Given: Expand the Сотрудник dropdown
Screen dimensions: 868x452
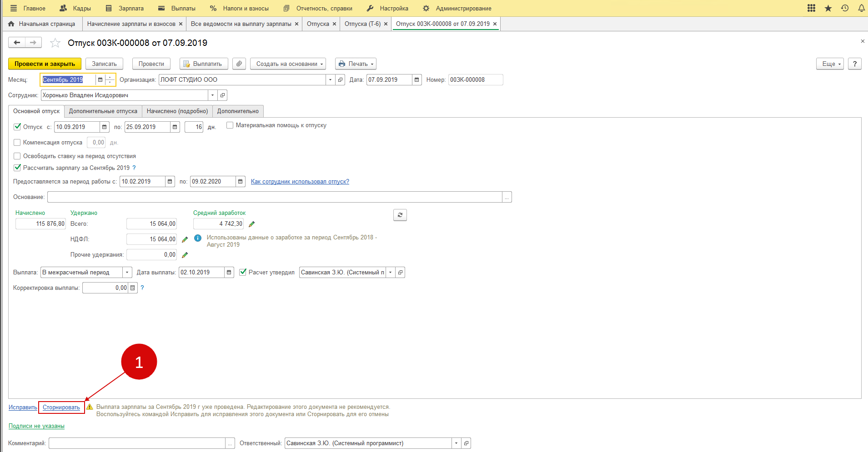Looking at the screenshot, I should pyautogui.click(x=212, y=95).
